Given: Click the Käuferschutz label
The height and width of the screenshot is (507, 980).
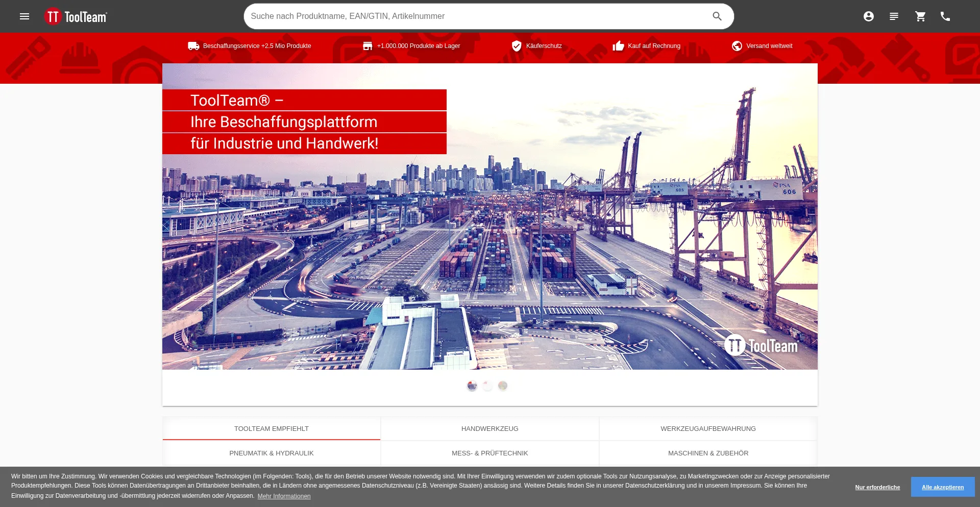Looking at the screenshot, I should click(544, 46).
